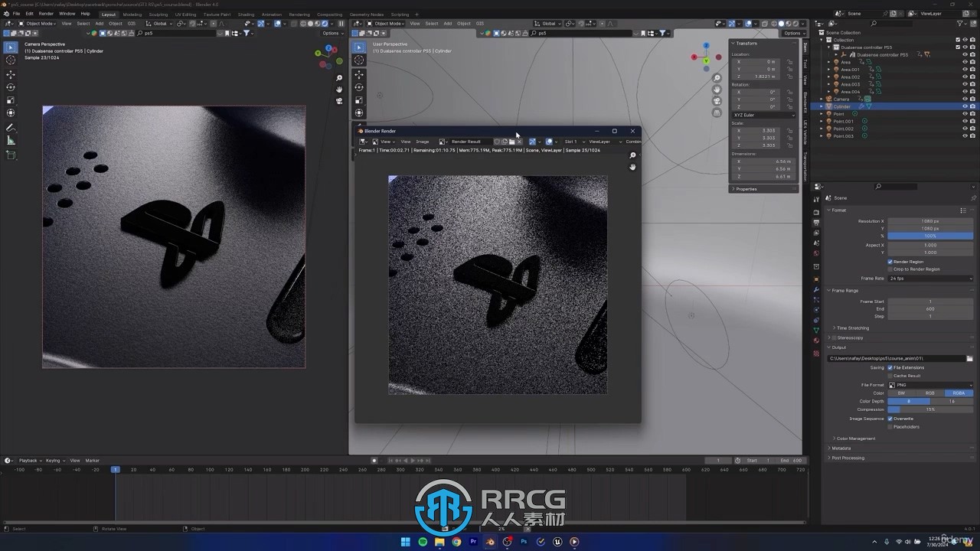
Task: Toggle the File Extensions checkbox
Action: pyautogui.click(x=890, y=367)
